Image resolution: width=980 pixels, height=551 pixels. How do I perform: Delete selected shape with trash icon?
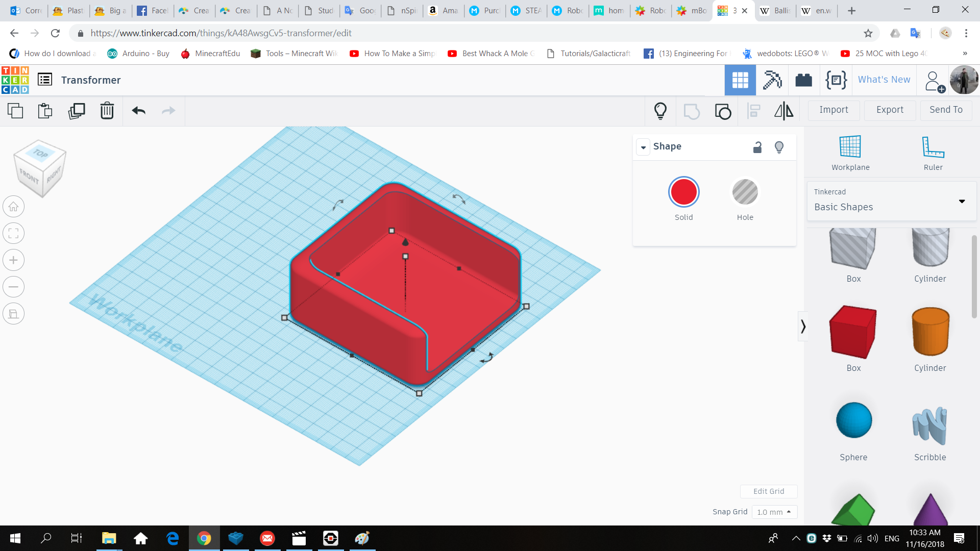pos(107,111)
